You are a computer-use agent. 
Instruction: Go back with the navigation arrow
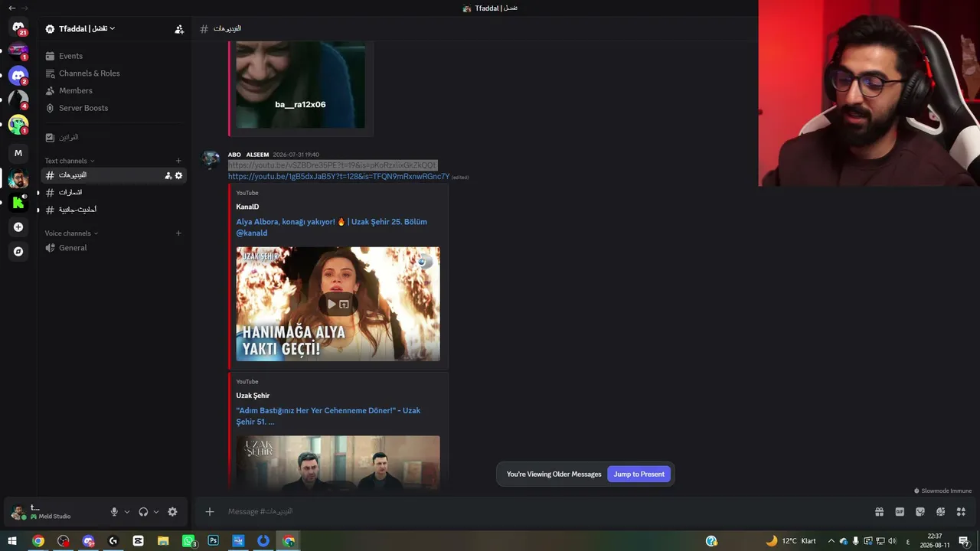tap(11, 8)
